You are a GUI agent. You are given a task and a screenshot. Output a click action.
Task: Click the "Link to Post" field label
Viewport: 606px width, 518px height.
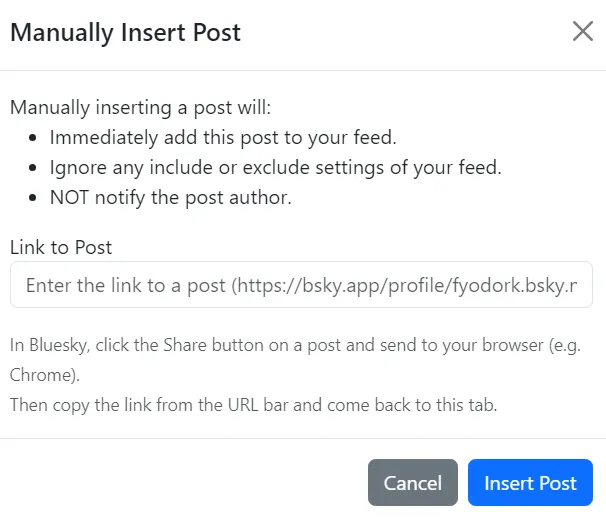pyautogui.click(x=61, y=246)
